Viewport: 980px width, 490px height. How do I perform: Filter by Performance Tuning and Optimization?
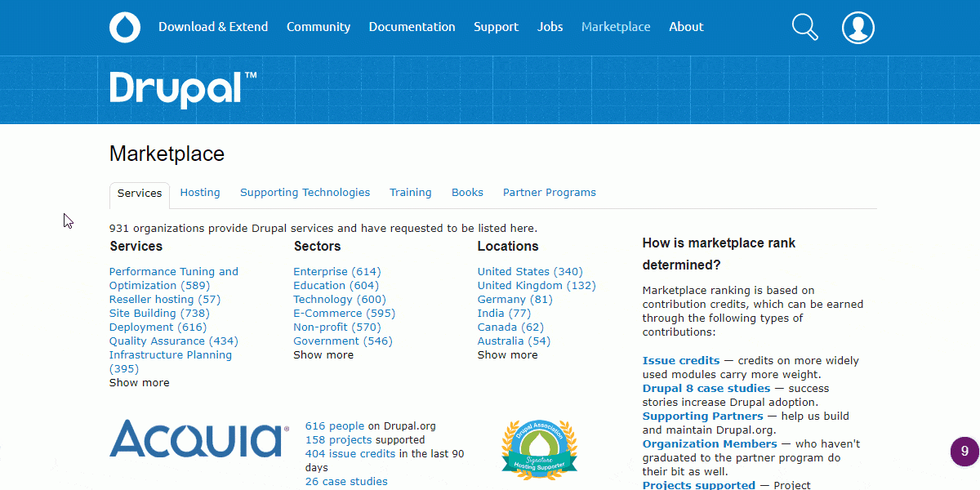[x=174, y=278]
